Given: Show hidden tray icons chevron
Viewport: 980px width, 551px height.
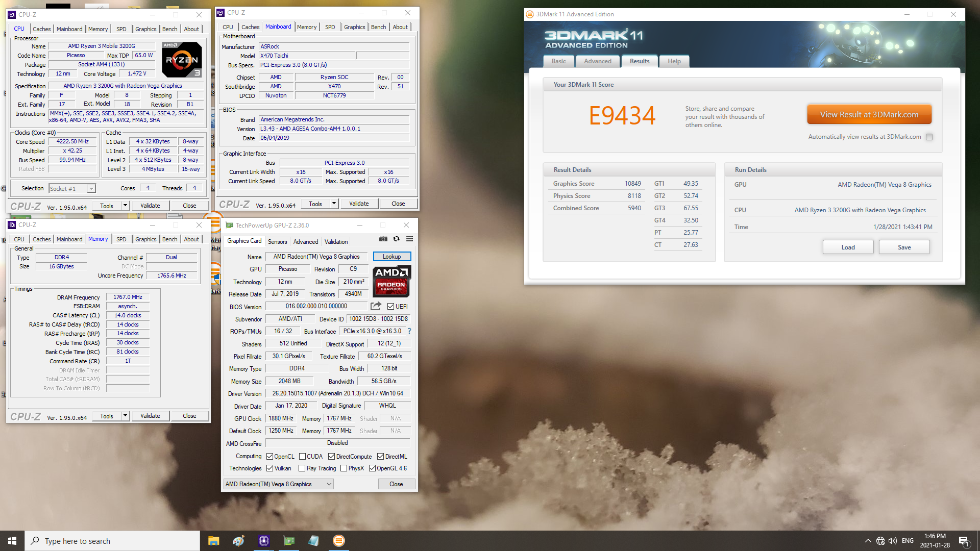Looking at the screenshot, I should [868, 541].
